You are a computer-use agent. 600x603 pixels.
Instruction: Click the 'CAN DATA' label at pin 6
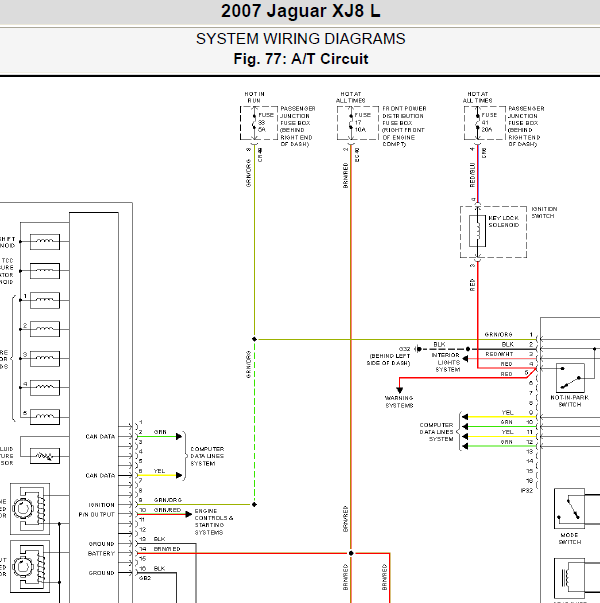100,475
